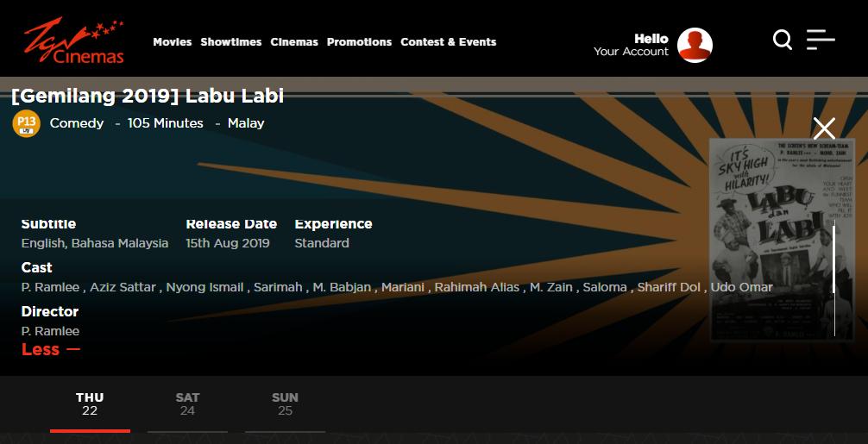Click cast name Aziz Sattar
Image resolution: width=868 pixels, height=444 pixels.
[x=123, y=287]
